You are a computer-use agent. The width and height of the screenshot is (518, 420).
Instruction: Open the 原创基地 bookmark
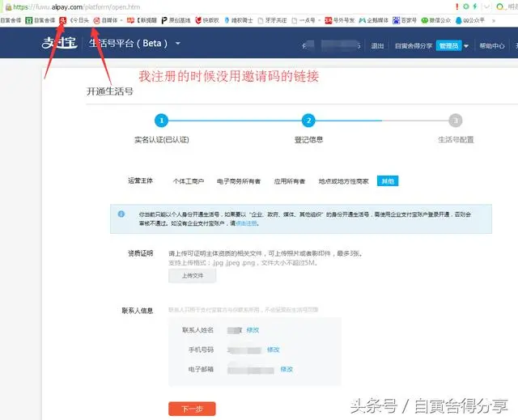pyautogui.click(x=176, y=20)
